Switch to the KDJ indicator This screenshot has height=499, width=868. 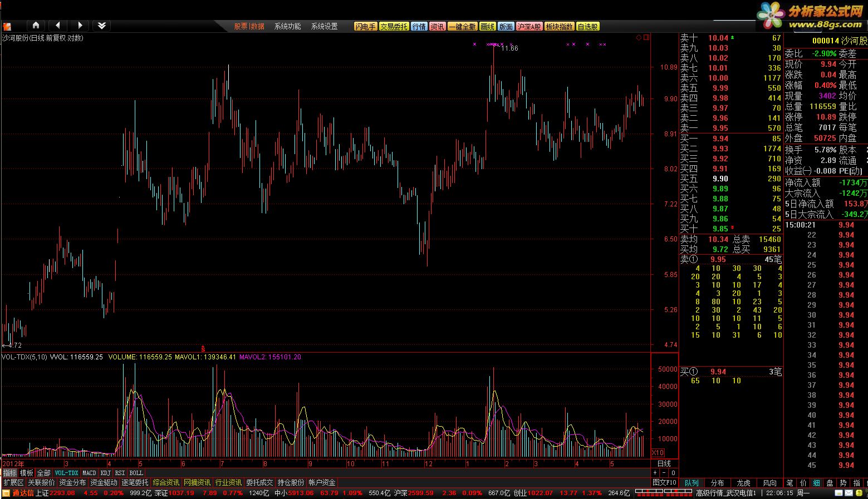[x=106, y=473]
